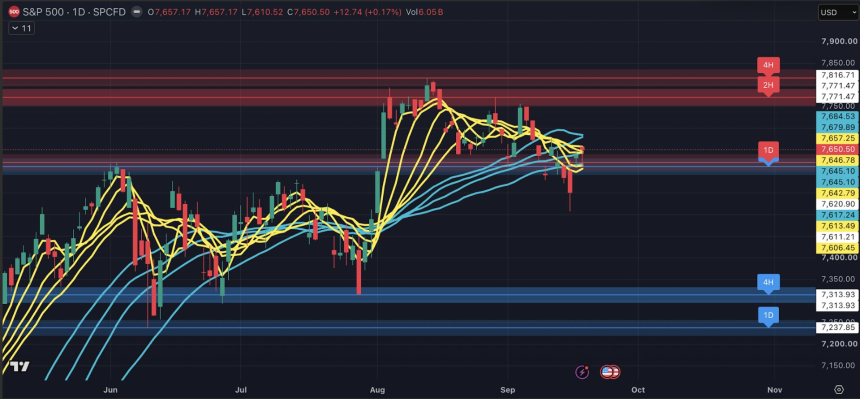Open chart settings hexagon gear icon
This screenshot has width=860, height=399.
839,390
